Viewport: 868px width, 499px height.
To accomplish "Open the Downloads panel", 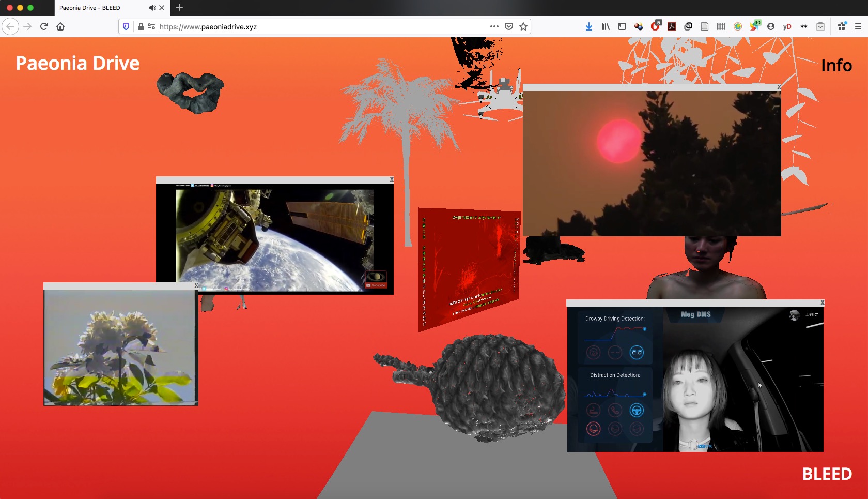I will pos(589,26).
